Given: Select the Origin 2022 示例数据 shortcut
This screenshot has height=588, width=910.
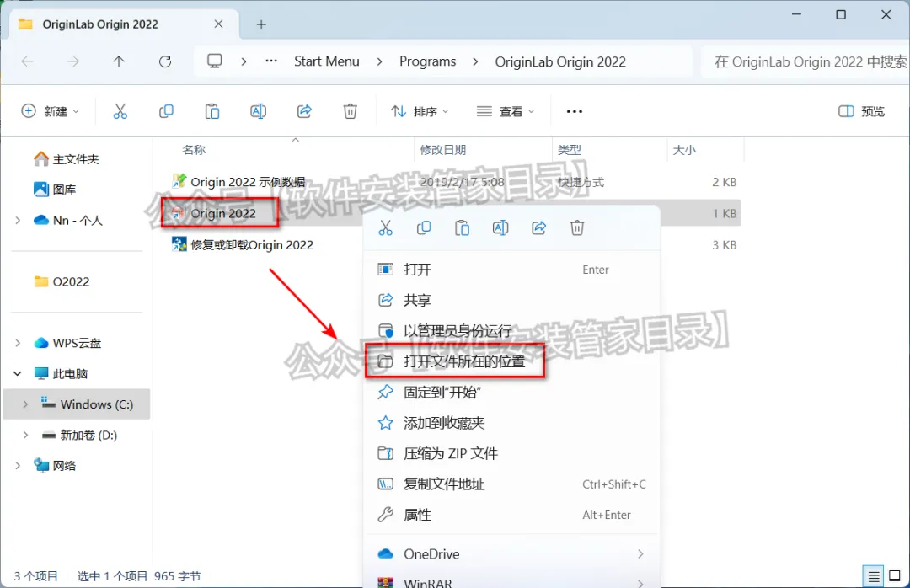Looking at the screenshot, I should (x=248, y=182).
